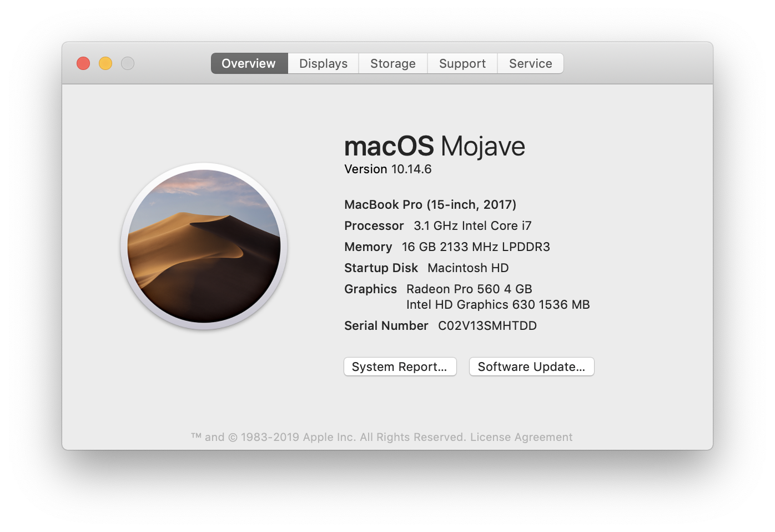Click the Memory label
This screenshot has height=532, width=775.
368,247
